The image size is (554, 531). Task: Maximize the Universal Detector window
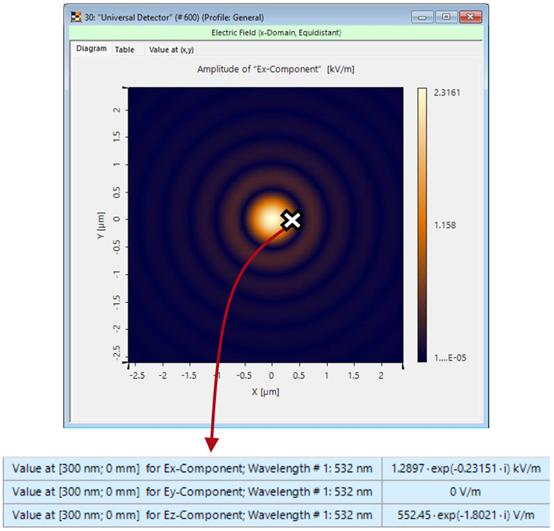[x=446, y=17]
